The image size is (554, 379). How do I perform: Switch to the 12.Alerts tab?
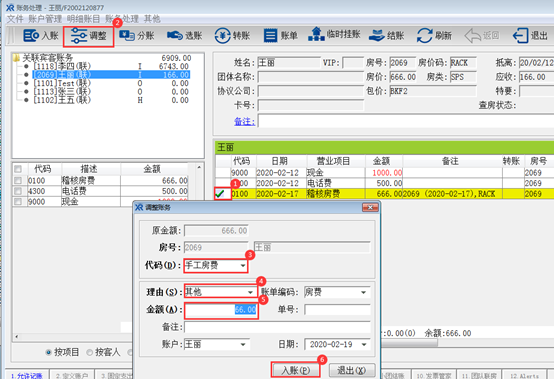click(524, 375)
